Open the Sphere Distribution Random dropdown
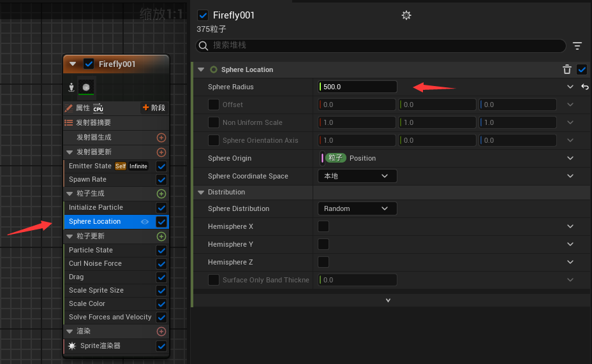Viewport: 592px width, 364px height. click(357, 208)
